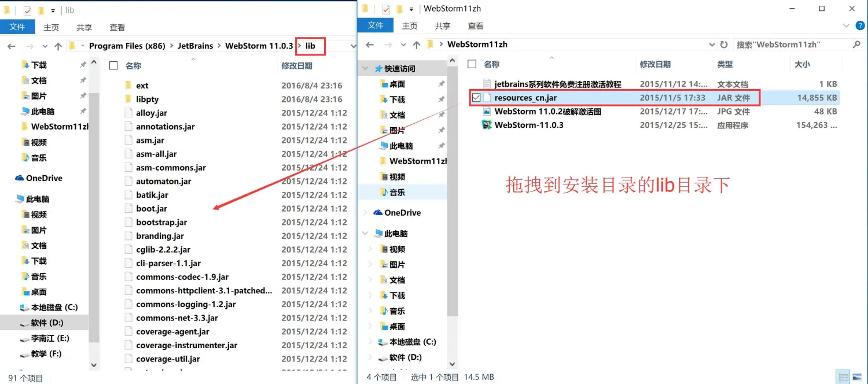Sort by 修改日期 column in lib window

[297, 66]
